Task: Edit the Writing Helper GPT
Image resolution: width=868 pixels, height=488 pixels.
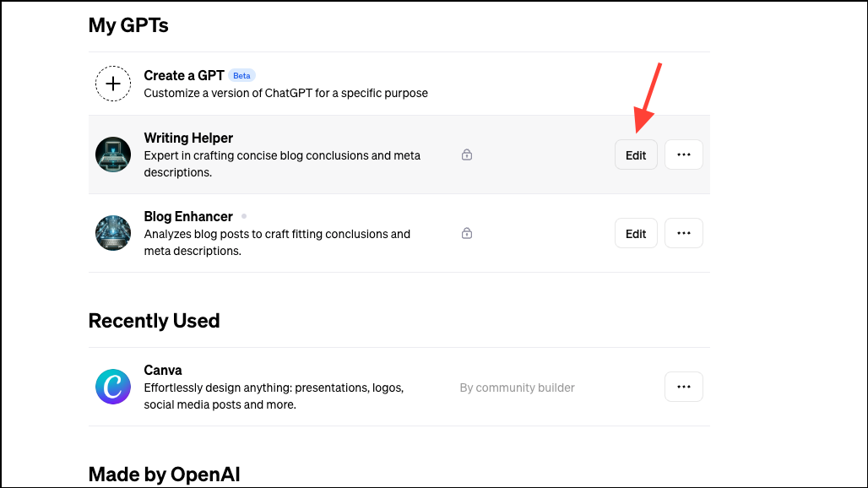Action: click(x=636, y=155)
